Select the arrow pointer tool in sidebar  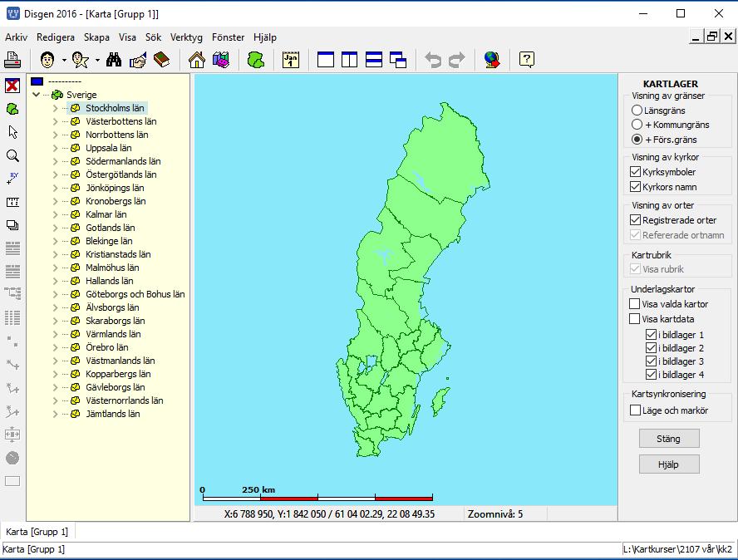click(x=12, y=132)
